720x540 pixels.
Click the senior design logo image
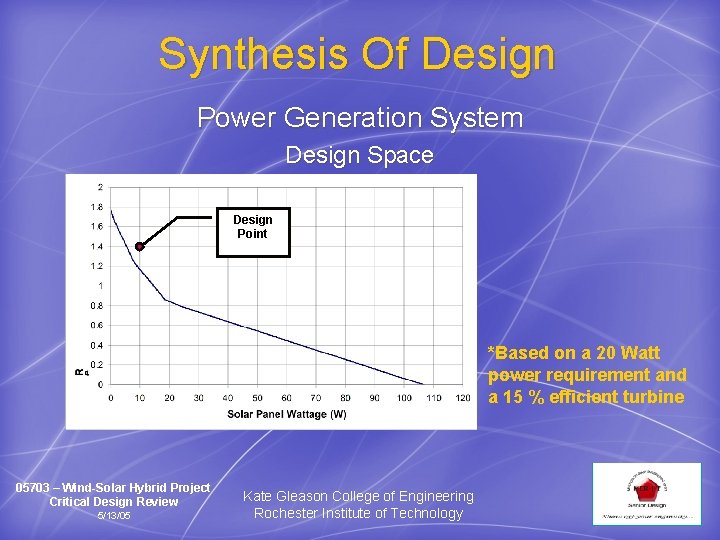coord(647,494)
